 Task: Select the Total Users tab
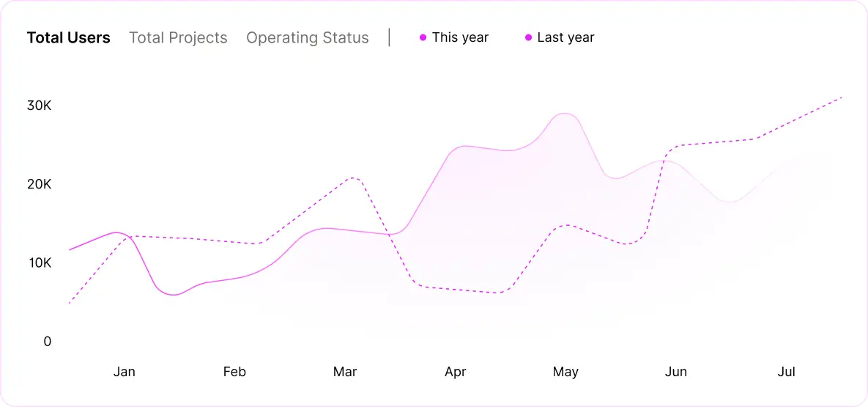68,37
